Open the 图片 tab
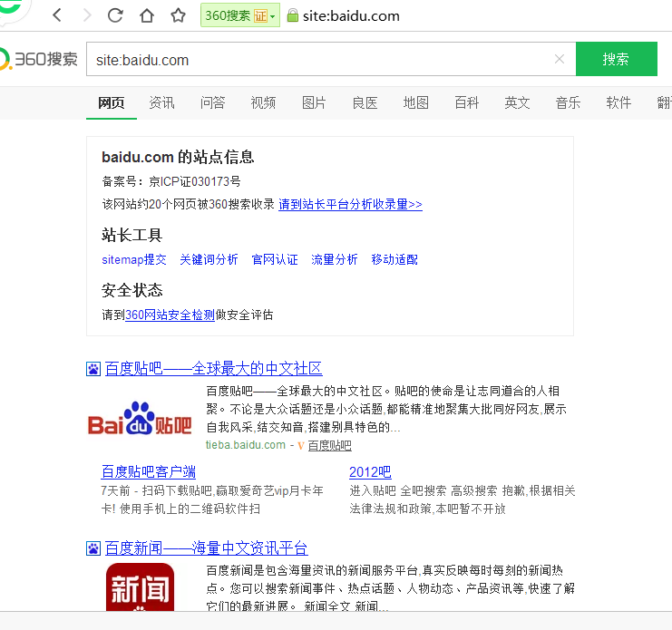 point(314,102)
